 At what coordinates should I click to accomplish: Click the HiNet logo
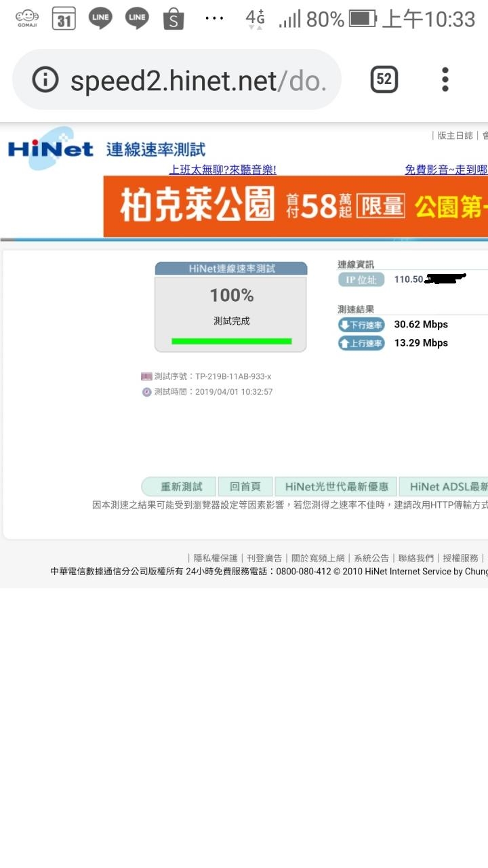[50, 148]
